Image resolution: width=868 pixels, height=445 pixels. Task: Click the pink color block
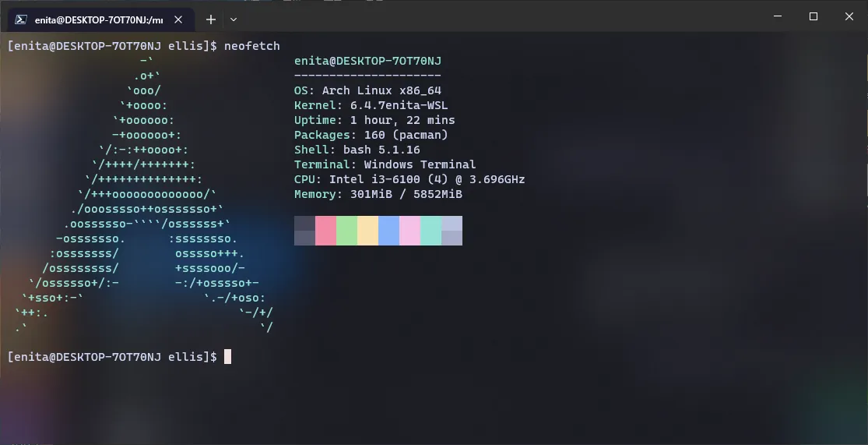coord(325,231)
